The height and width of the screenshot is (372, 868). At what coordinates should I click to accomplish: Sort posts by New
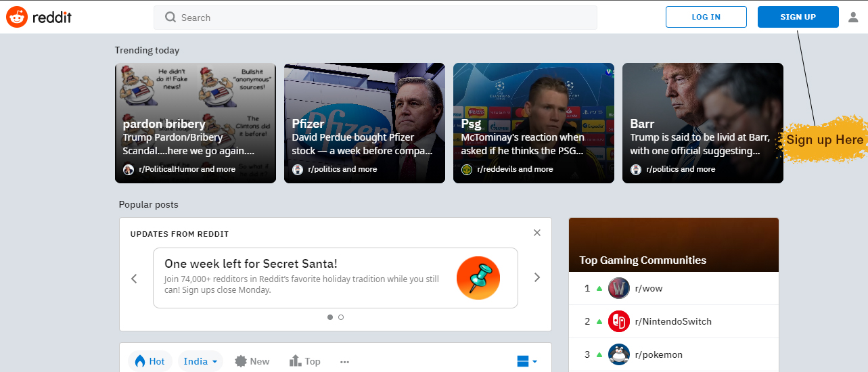(252, 361)
